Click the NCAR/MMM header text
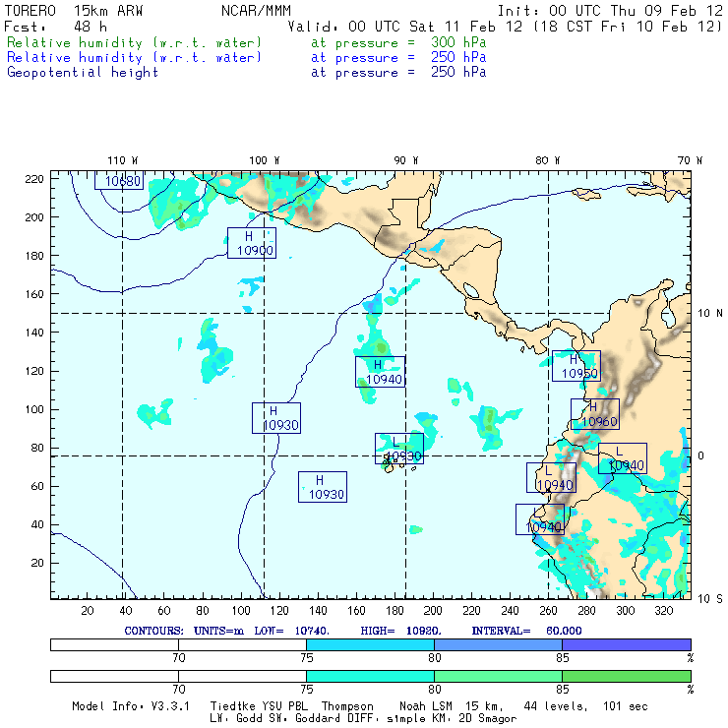The width and height of the screenshot is (728, 728). [253, 11]
